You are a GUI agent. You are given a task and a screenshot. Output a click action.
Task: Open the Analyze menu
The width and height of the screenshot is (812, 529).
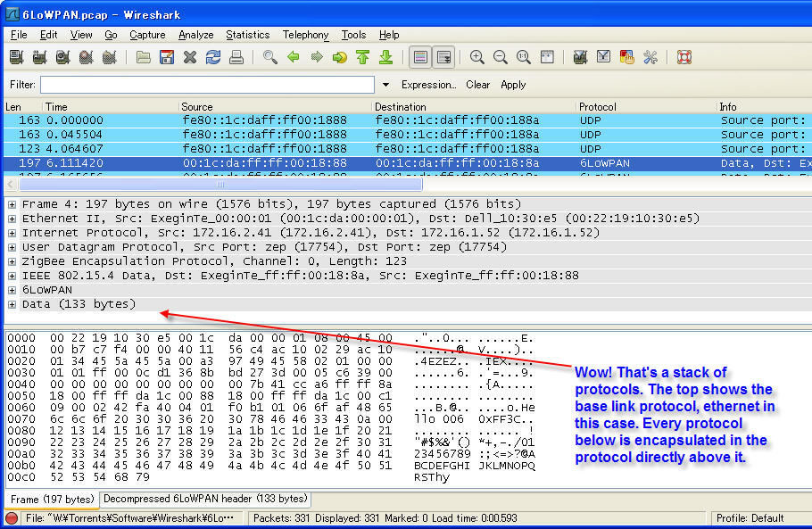click(195, 35)
